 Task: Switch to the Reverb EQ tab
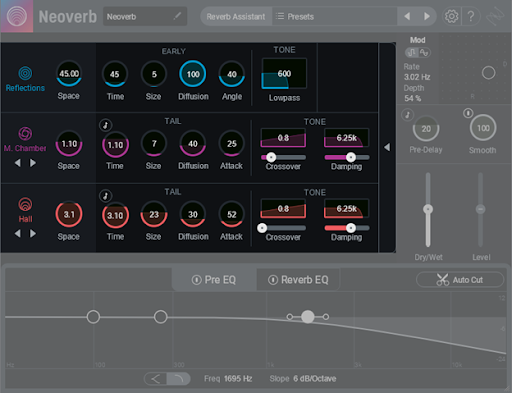tap(298, 280)
